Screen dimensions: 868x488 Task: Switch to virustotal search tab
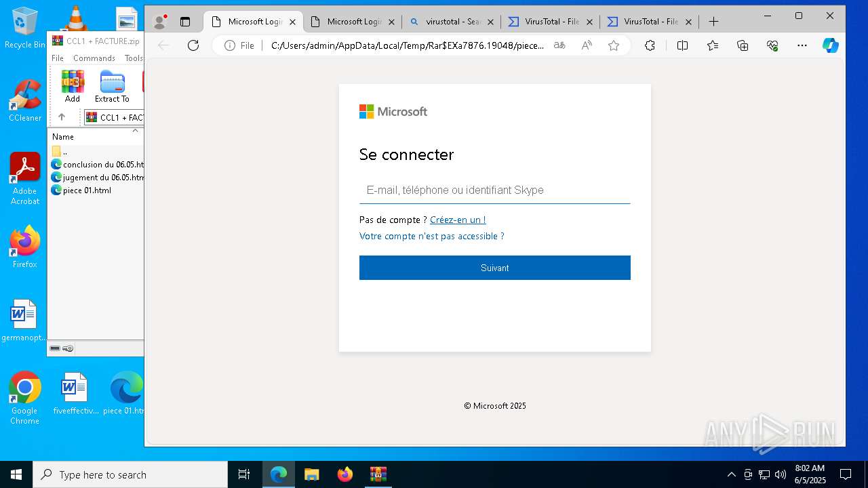(x=452, y=22)
